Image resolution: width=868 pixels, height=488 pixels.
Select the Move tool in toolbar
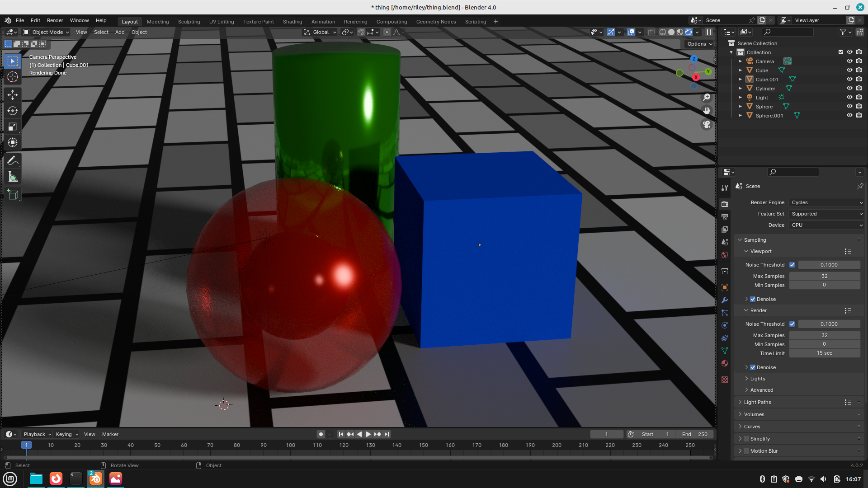[x=13, y=94]
